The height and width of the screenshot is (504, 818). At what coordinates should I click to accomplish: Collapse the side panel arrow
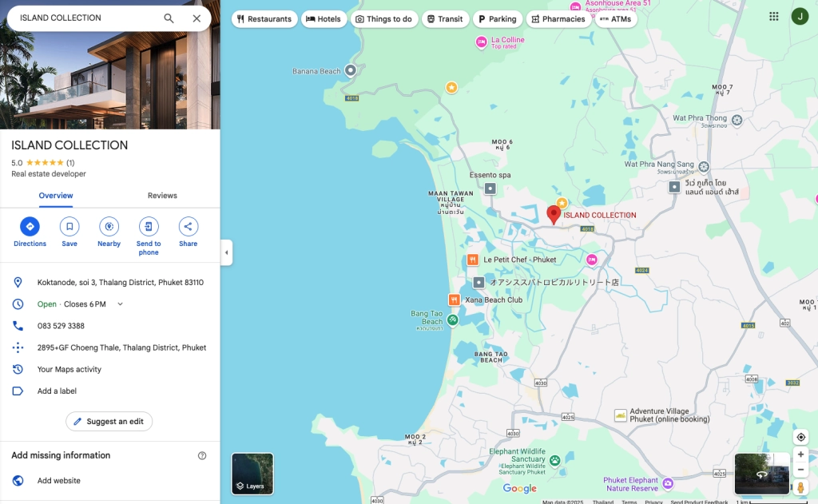226,252
